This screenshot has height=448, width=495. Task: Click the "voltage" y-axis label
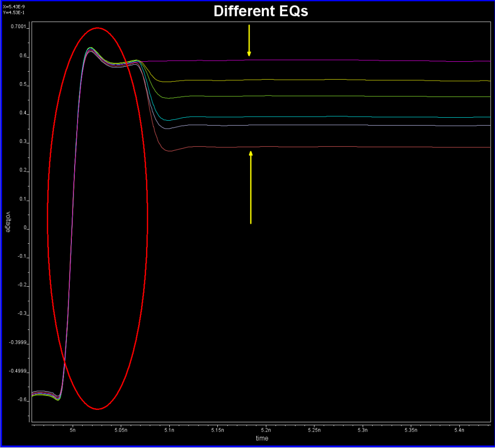point(8,222)
